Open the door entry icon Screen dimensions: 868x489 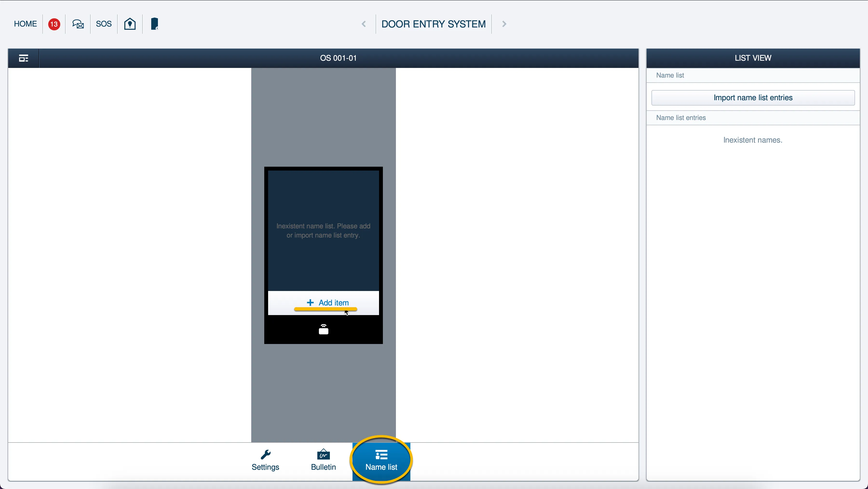pyautogui.click(x=155, y=24)
